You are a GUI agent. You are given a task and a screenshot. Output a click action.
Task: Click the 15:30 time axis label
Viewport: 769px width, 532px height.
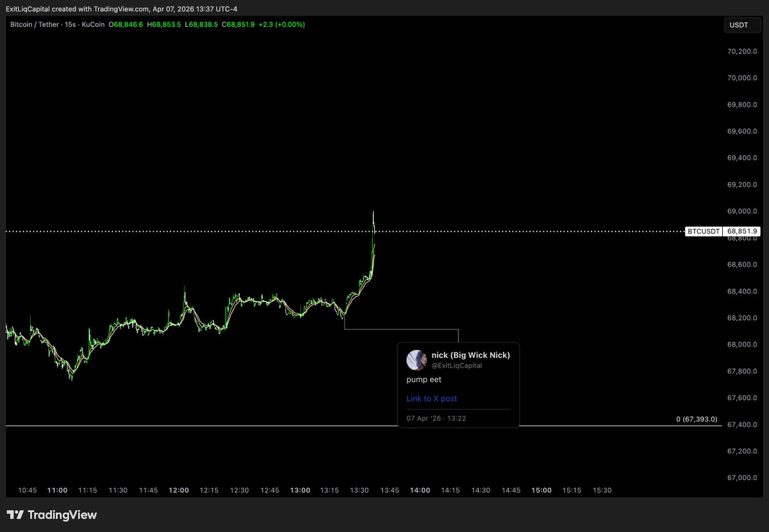coord(602,490)
